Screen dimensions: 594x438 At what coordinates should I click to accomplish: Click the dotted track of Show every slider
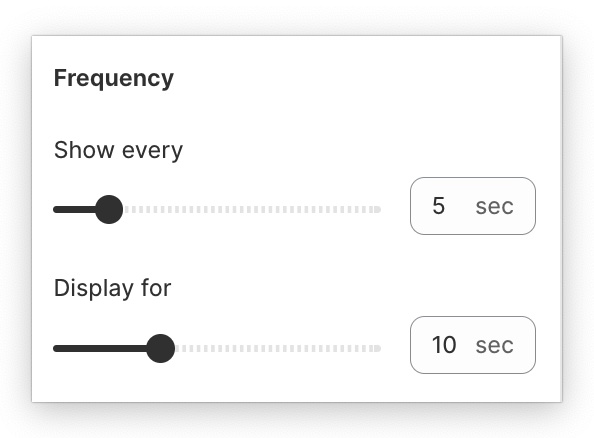click(x=252, y=210)
